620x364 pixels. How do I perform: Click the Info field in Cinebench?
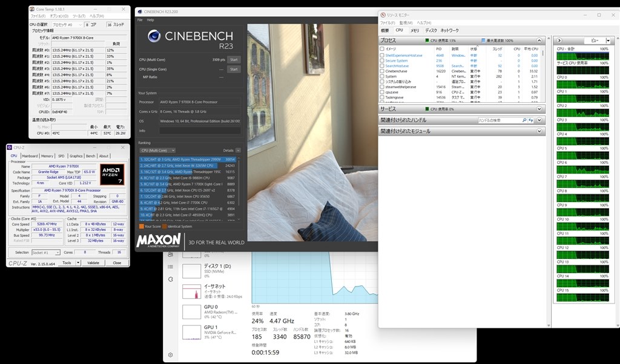pos(200,131)
